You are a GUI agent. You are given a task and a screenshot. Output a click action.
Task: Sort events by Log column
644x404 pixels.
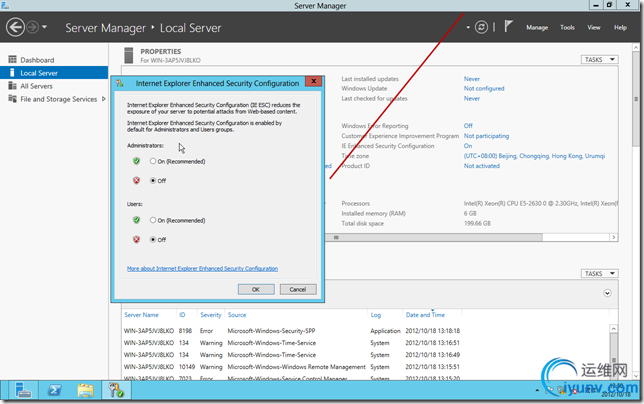pyautogui.click(x=375, y=315)
